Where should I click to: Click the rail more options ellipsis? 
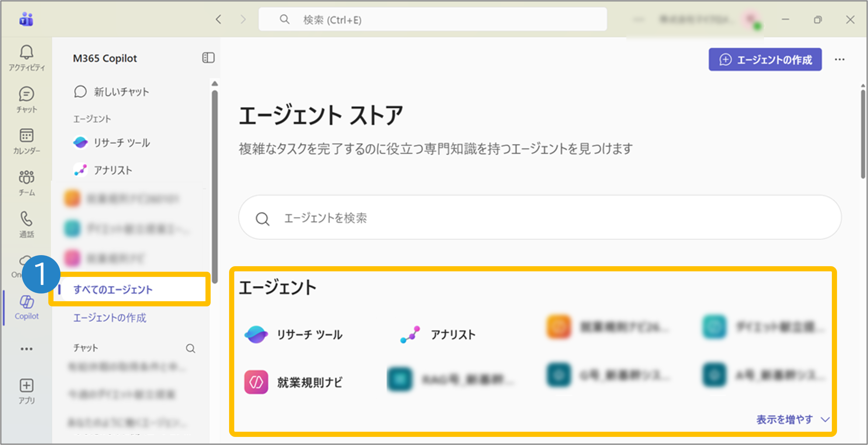coord(26,349)
